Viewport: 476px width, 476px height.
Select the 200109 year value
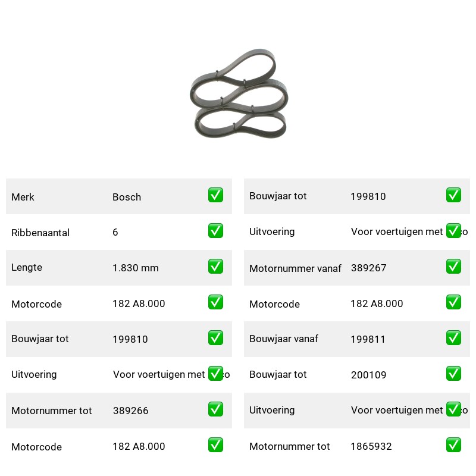point(368,375)
